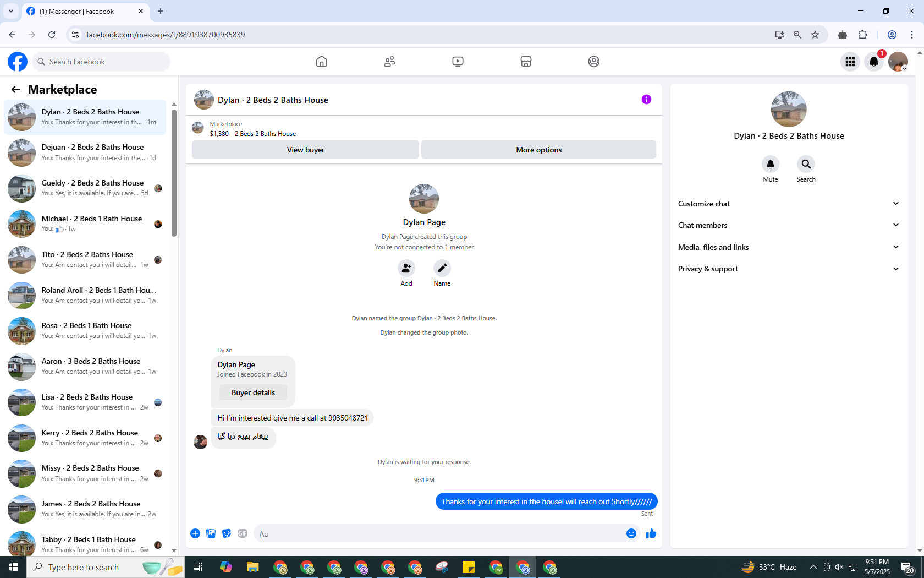924x578 pixels.
Task: Open Buyer details button
Action: click(253, 392)
